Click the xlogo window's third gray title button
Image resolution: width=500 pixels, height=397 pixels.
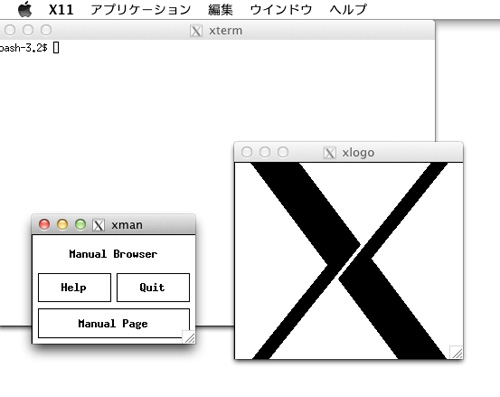coord(283,152)
